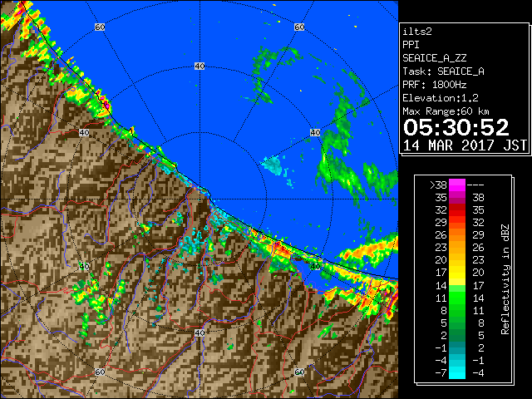Image resolution: width=532 pixels, height=399 pixels.
Task: Pick the cyan -7 dBZ color band
Action: tap(457, 373)
